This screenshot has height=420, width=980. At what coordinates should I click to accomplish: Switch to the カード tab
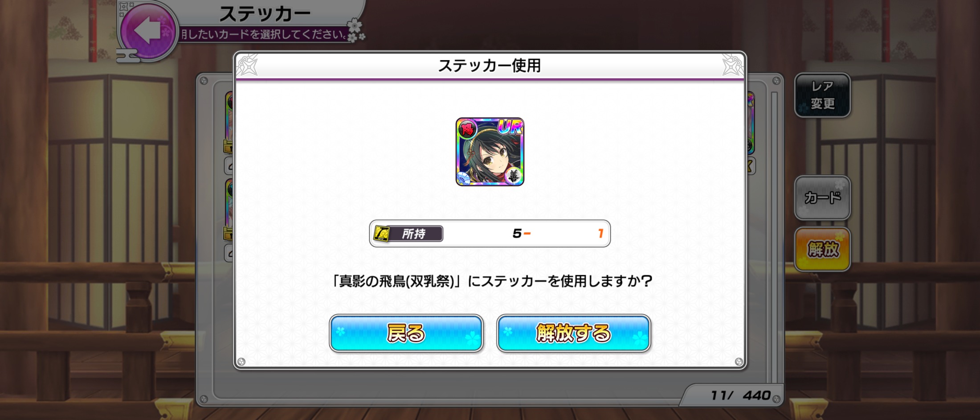(x=822, y=198)
